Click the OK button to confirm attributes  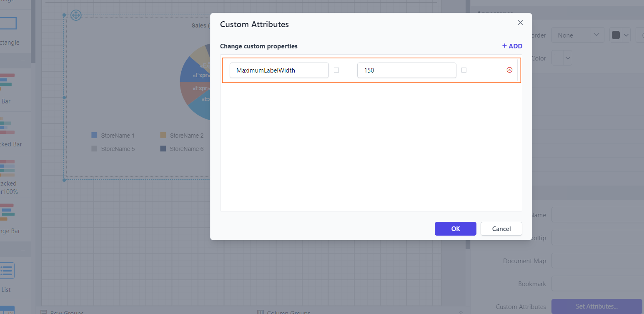tap(455, 229)
